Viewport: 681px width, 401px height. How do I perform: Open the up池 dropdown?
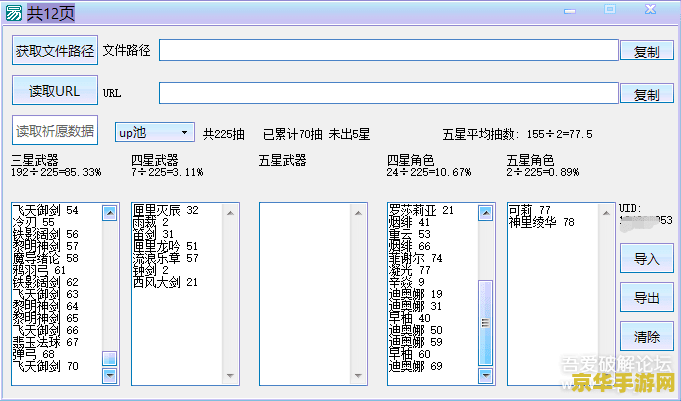coord(155,132)
